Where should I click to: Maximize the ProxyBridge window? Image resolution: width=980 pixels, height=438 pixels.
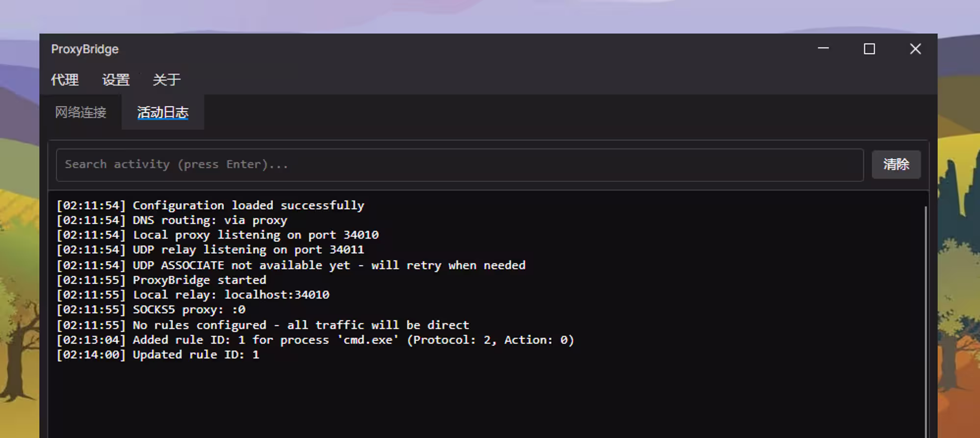[x=869, y=49]
